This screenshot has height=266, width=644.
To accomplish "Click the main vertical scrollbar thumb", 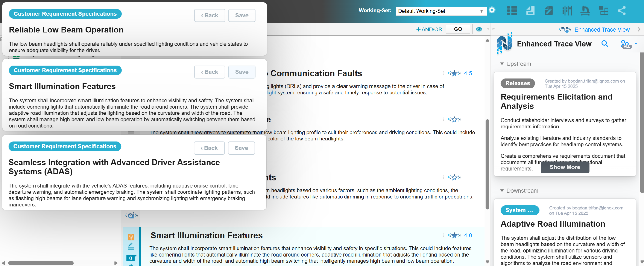I will (487, 164).
